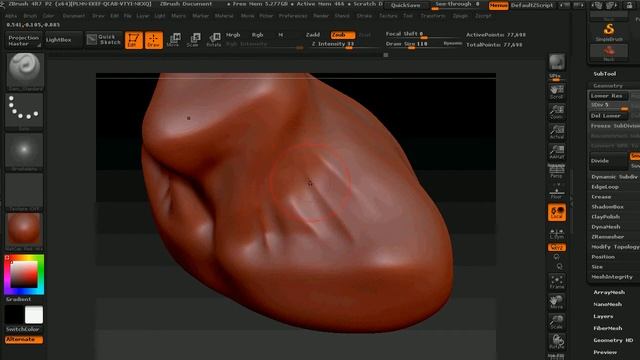Toggle the L.Sym button

pyautogui.click(x=557, y=234)
